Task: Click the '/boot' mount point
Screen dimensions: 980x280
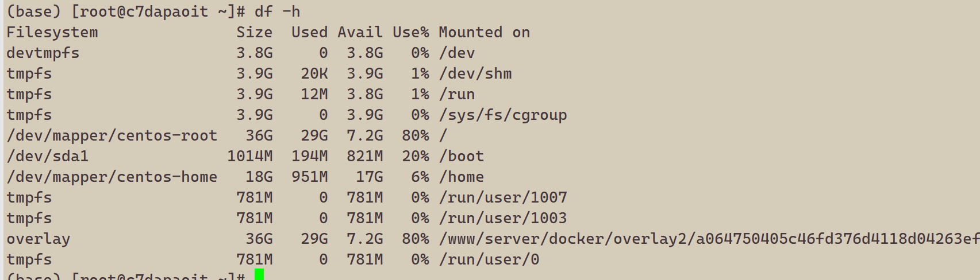Action: tap(462, 157)
